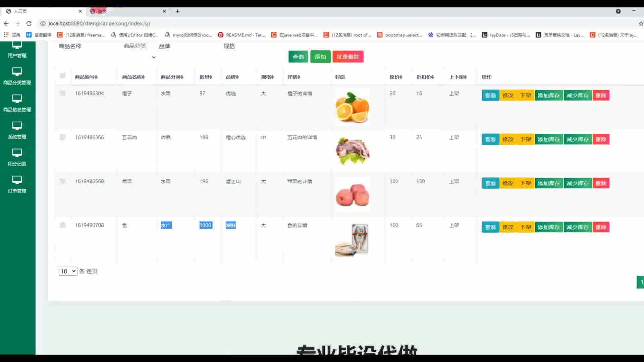
Task: Select 商品信息管理 sidebar icon
Action: click(17, 99)
